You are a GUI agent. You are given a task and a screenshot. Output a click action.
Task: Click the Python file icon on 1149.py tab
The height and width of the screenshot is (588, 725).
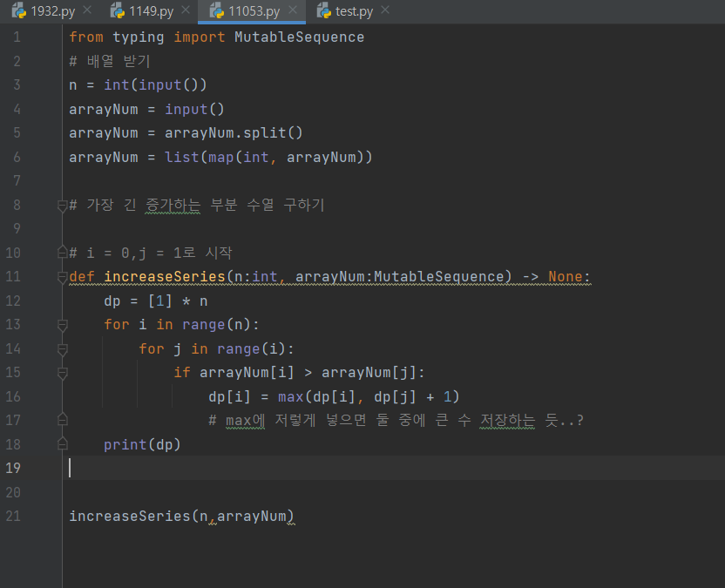(x=118, y=10)
